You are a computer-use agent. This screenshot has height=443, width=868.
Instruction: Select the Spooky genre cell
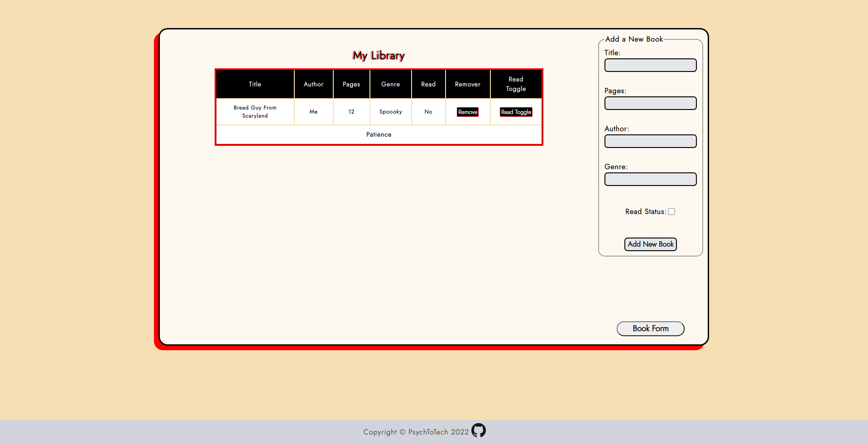point(390,112)
